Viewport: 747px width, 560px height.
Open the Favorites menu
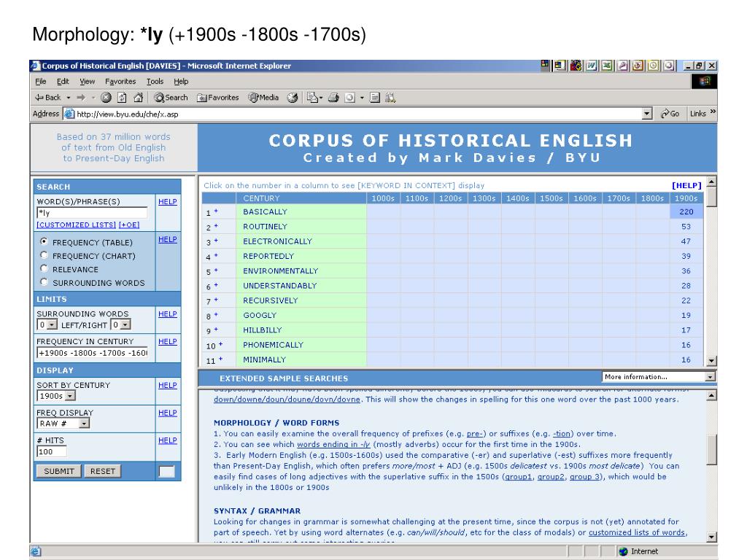pos(120,82)
